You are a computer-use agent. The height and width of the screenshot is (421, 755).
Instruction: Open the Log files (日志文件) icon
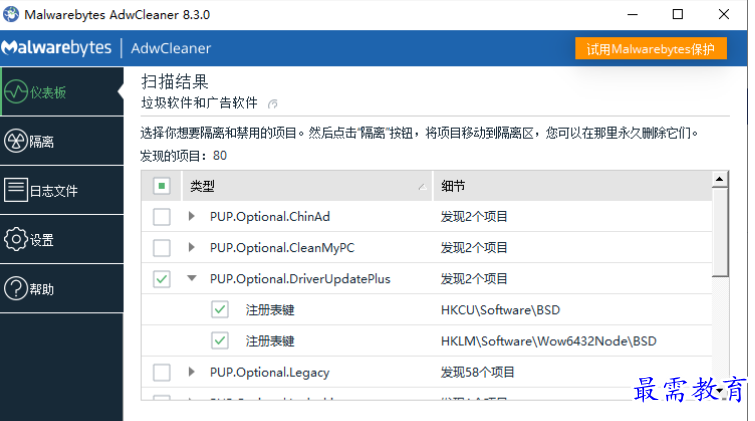[16, 190]
